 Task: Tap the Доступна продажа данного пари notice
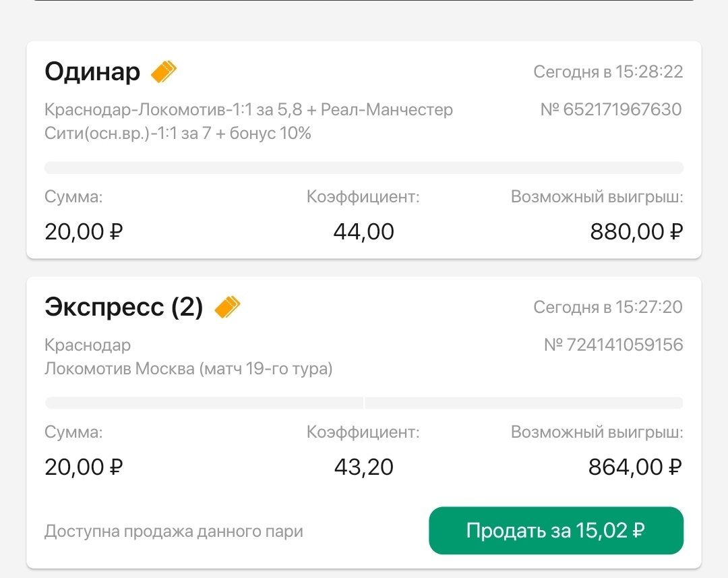coord(174,531)
